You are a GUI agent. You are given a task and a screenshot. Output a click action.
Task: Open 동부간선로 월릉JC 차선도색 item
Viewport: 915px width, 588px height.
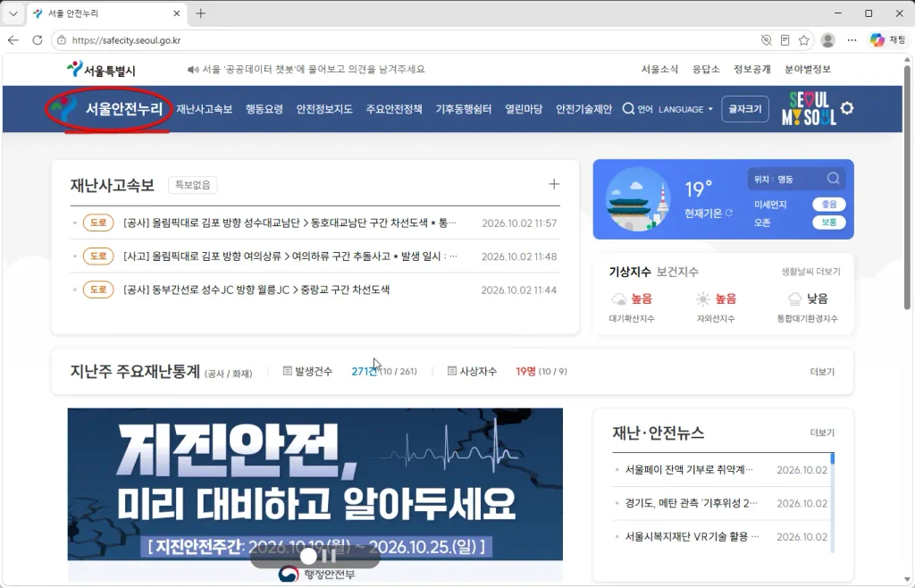click(256, 290)
